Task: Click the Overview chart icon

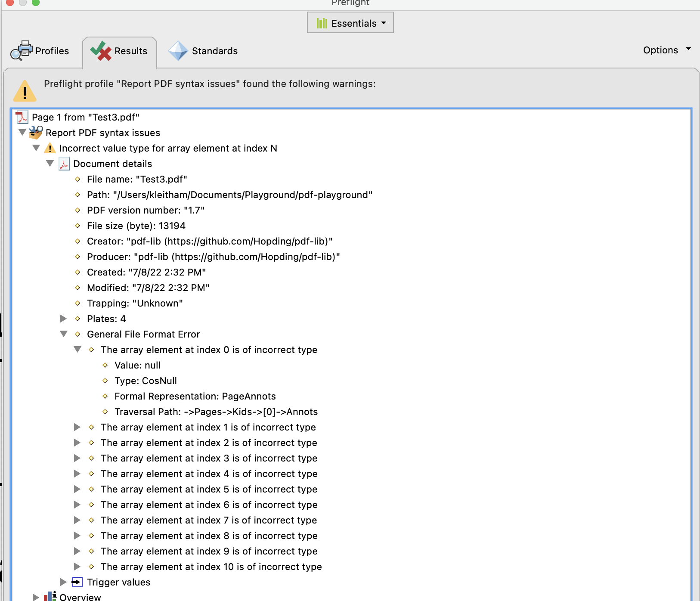Action: [x=50, y=596]
